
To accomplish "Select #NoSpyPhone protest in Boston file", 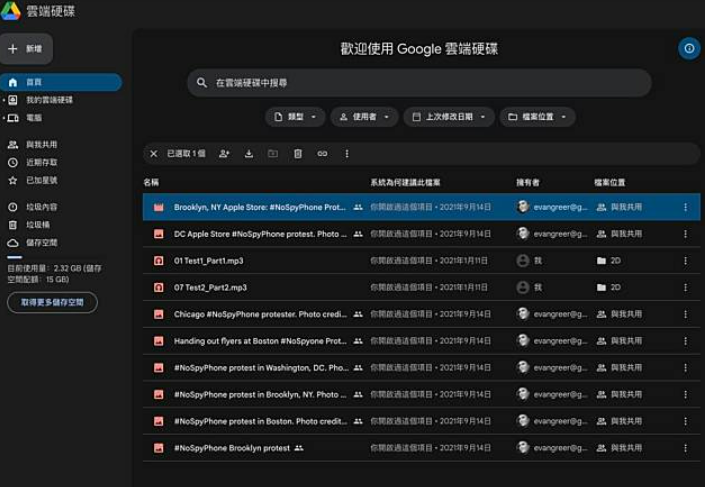I will click(421, 421).
